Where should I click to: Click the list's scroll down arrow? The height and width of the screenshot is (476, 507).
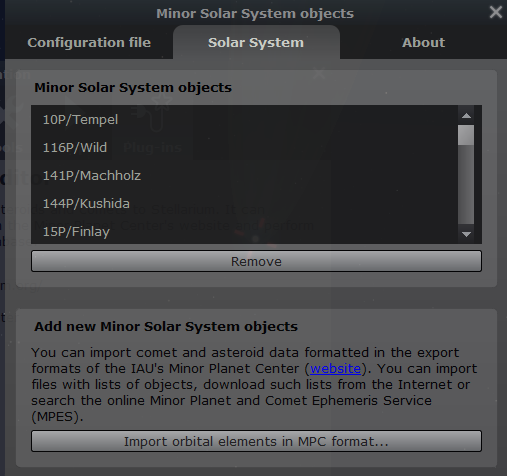click(x=466, y=234)
